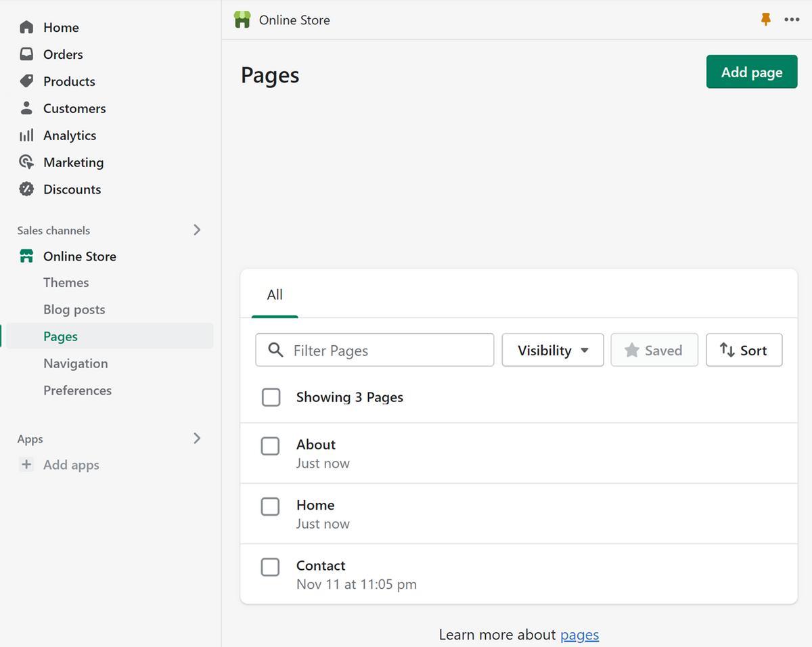Expand the Apps section chevron
Viewport: 812px width, 647px height.
(x=197, y=439)
